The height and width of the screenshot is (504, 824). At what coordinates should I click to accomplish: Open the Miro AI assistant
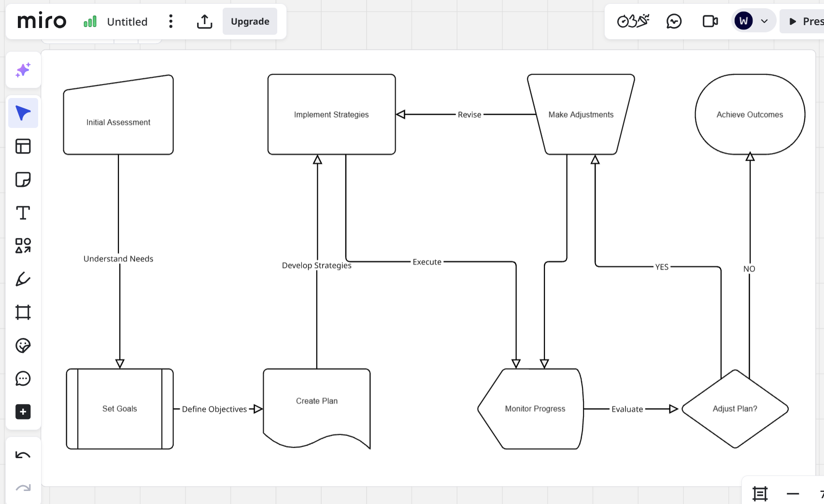point(23,70)
